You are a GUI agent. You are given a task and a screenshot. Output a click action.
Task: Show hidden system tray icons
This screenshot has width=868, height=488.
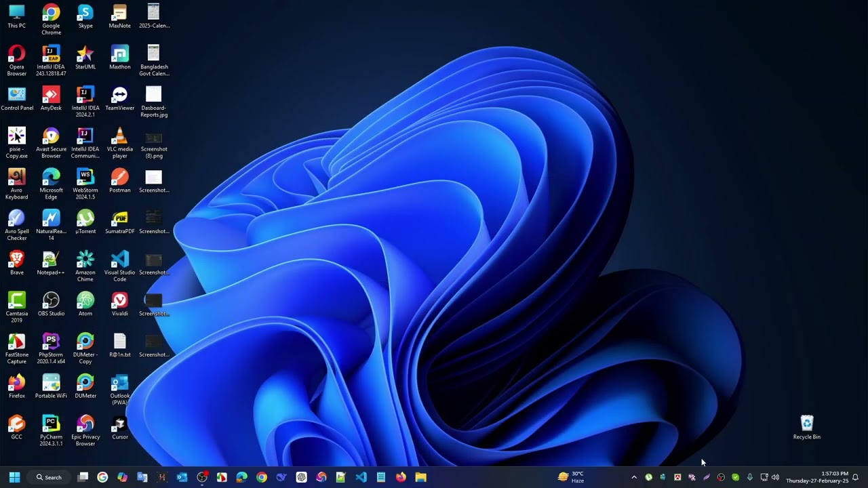[634, 477]
